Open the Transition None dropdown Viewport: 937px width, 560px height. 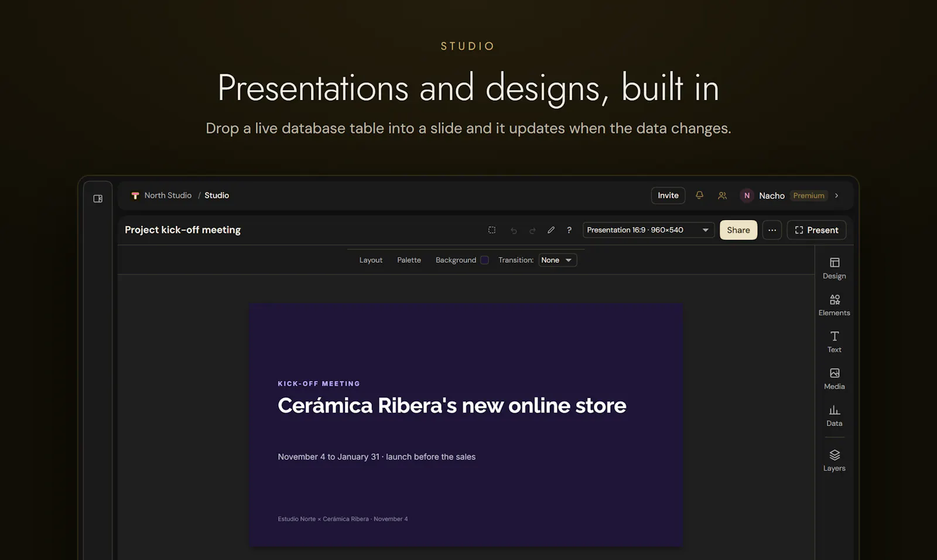(x=558, y=260)
